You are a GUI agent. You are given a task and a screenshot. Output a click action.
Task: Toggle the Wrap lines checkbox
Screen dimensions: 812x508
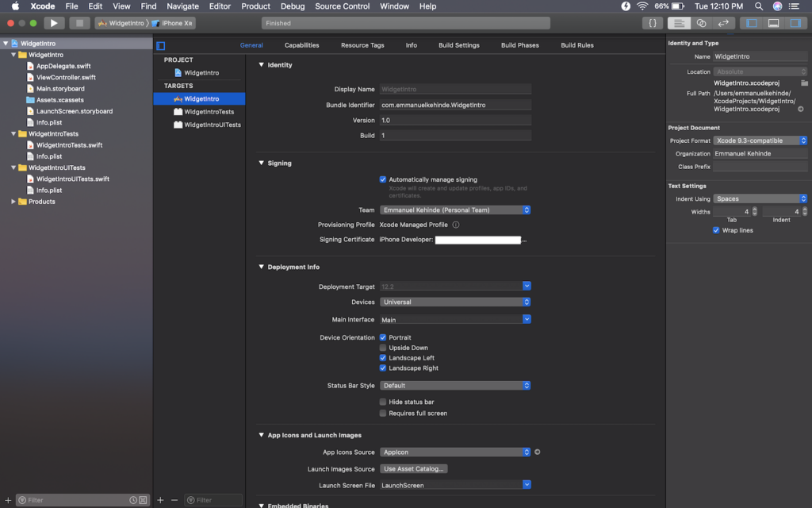716,230
